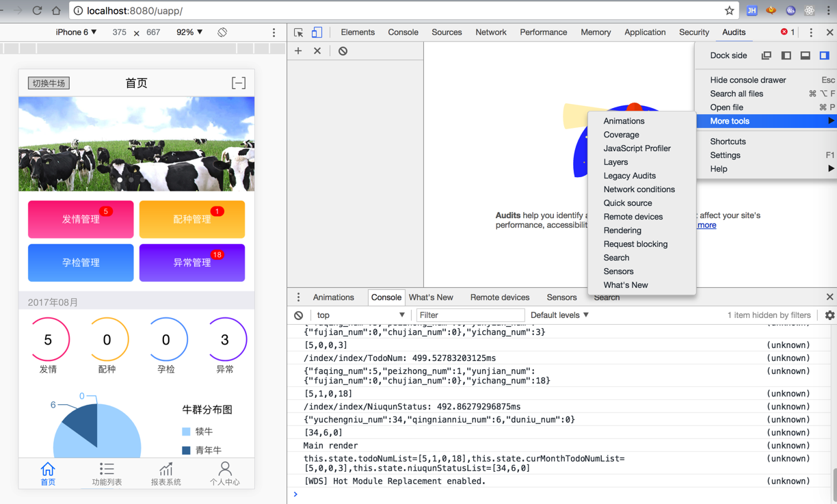Click the cow banner image
This screenshot has height=504, width=837.
click(137, 144)
